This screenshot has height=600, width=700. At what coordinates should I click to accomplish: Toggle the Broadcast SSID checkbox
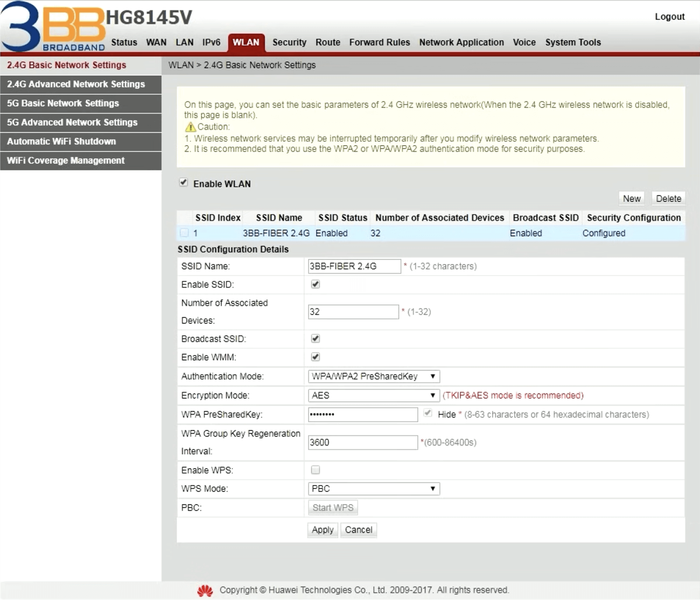315,339
